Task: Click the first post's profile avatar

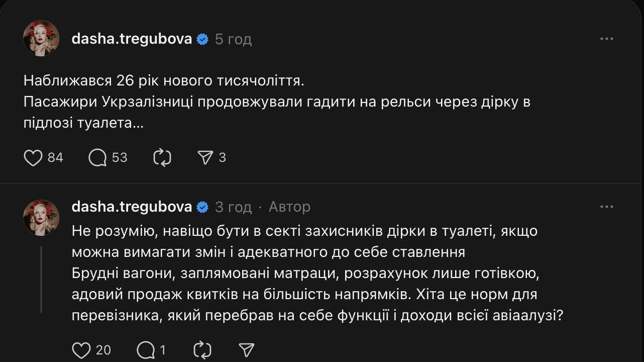Action: click(x=41, y=38)
